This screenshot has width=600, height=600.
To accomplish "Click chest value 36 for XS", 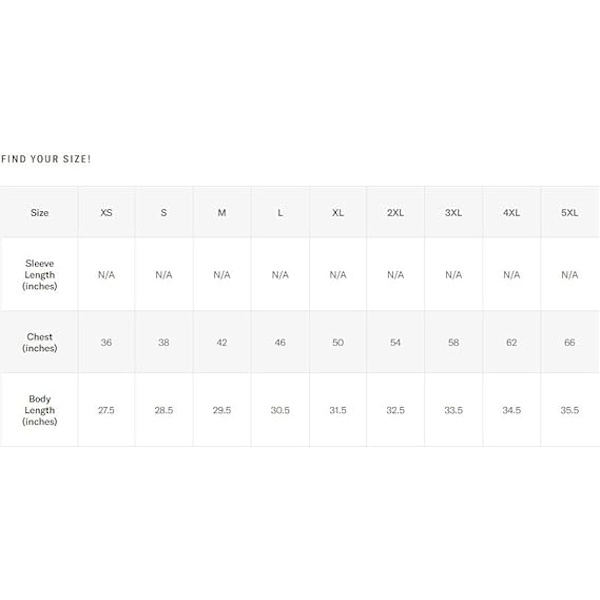I will click(106, 343).
